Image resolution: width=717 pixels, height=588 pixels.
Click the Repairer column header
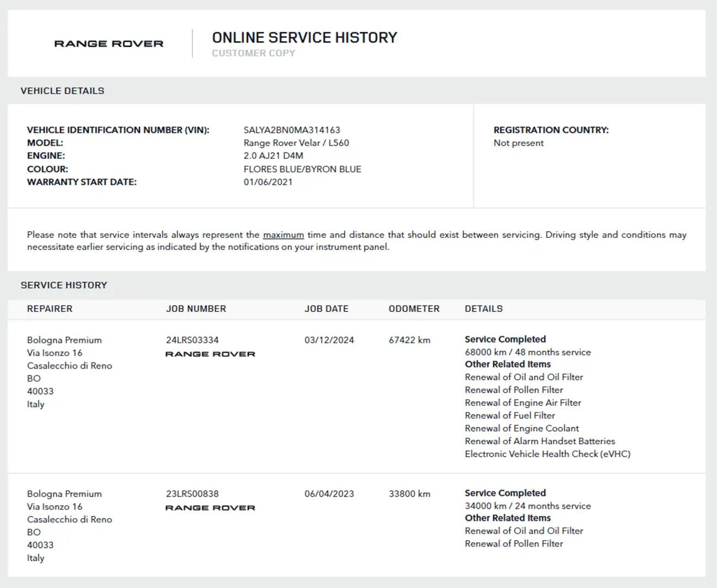click(x=50, y=309)
